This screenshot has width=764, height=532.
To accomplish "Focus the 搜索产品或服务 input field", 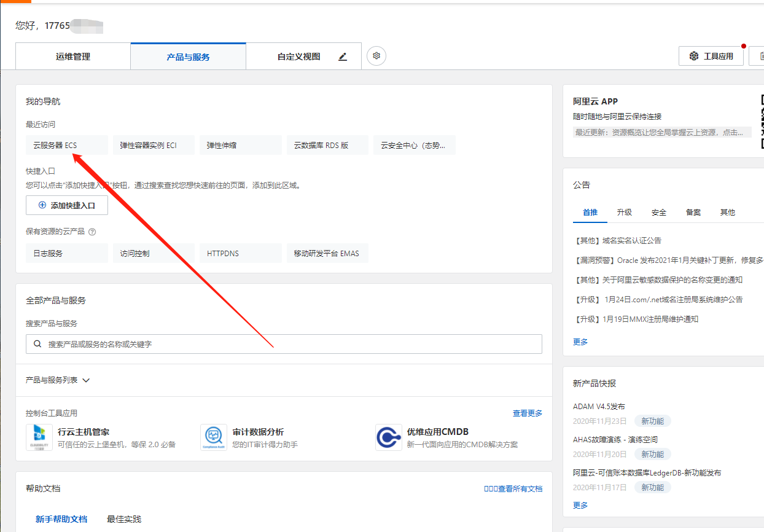I will click(284, 344).
